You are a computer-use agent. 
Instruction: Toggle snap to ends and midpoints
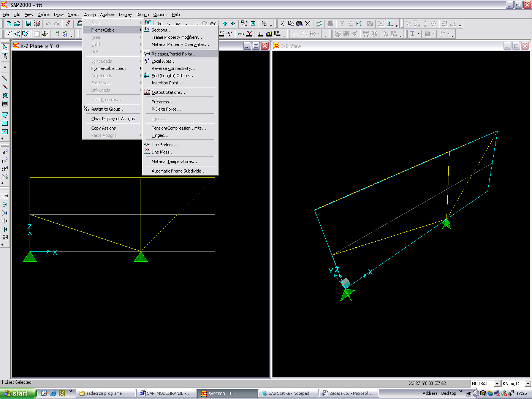click(x=5, y=204)
